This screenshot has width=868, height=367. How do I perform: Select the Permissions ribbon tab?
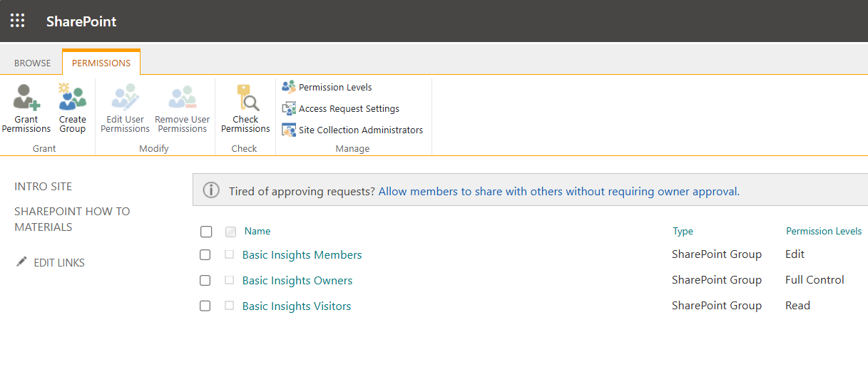click(x=101, y=63)
